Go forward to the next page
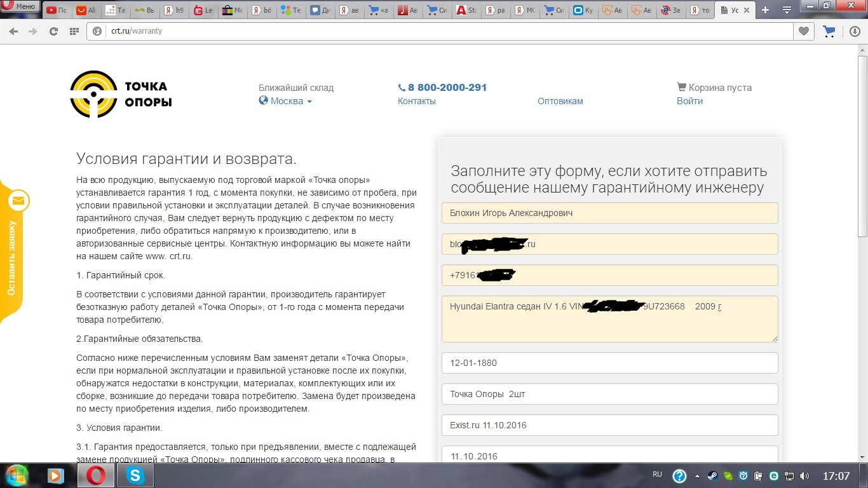The width and height of the screenshot is (868, 488). (x=33, y=31)
